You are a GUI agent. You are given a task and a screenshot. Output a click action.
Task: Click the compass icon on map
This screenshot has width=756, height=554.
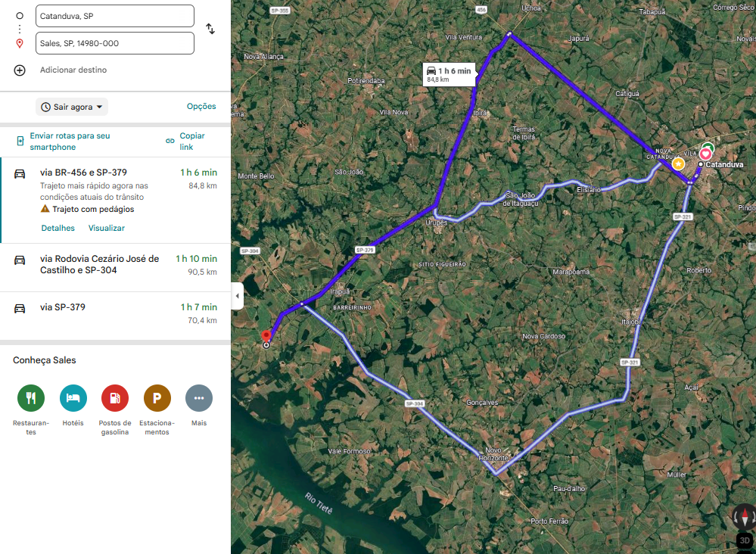coord(744,518)
